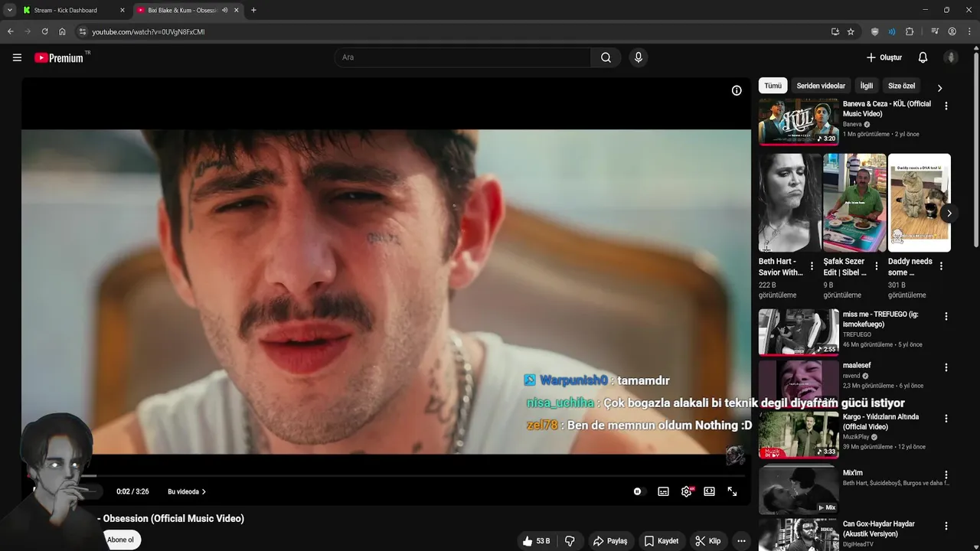Screen dimensions: 980x551
Task: Dislike the video
Action: pyautogui.click(x=570, y=541)
